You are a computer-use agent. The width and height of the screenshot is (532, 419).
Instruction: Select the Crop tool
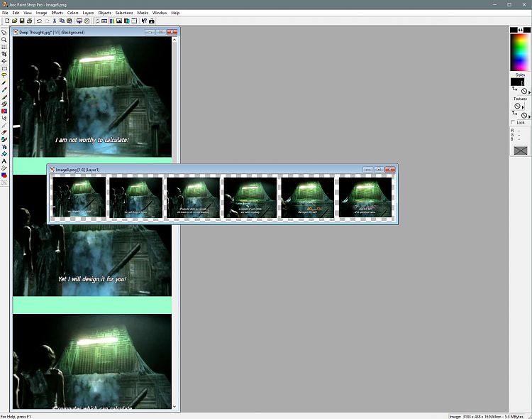tap(4, 54)
